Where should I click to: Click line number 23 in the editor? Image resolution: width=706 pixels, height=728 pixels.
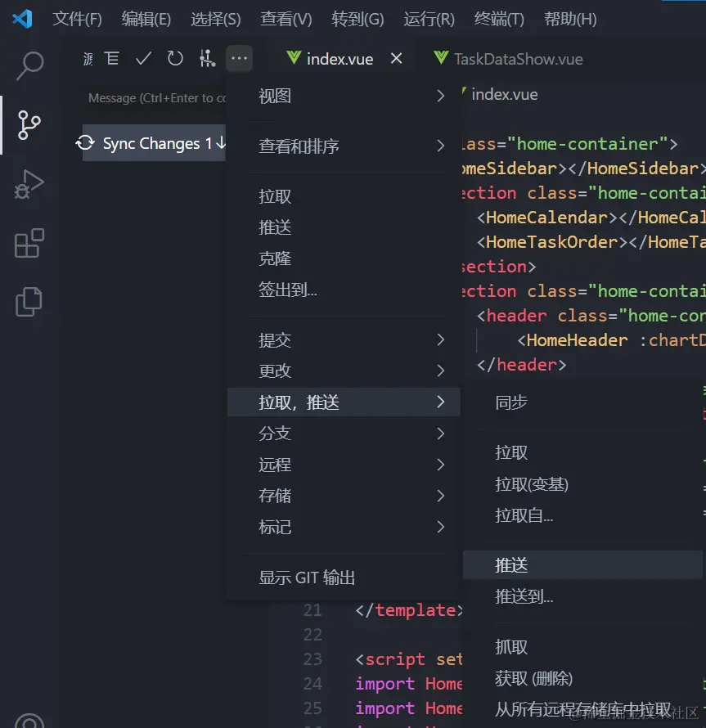pos(313,659)
